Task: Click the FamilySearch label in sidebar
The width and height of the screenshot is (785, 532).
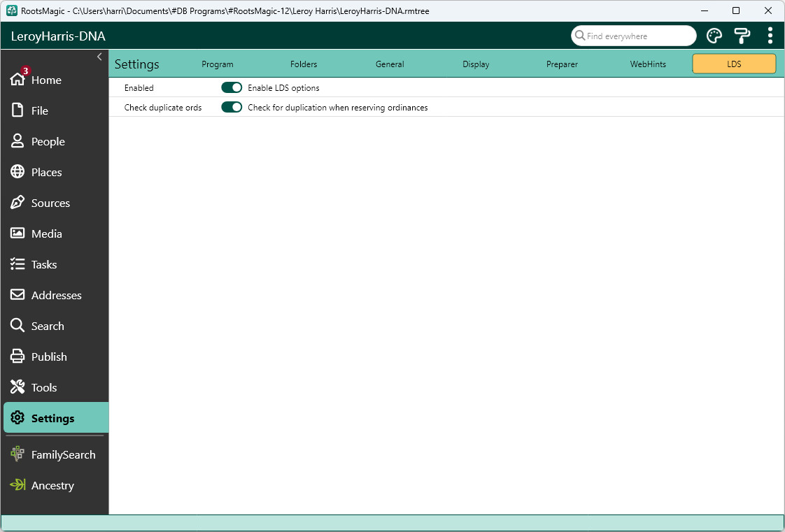Action: point(63,454)
